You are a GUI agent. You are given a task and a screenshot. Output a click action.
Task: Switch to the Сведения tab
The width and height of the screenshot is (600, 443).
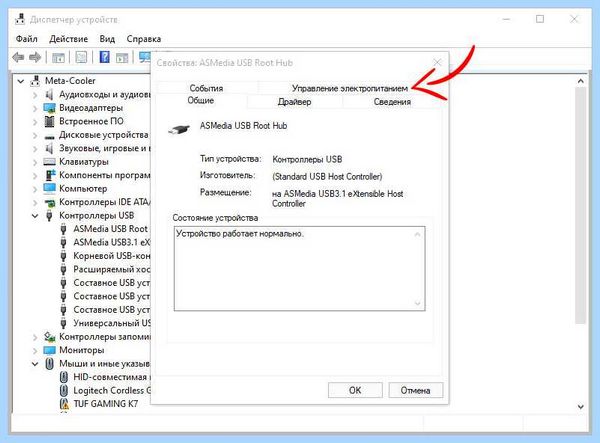coord(392,102)
